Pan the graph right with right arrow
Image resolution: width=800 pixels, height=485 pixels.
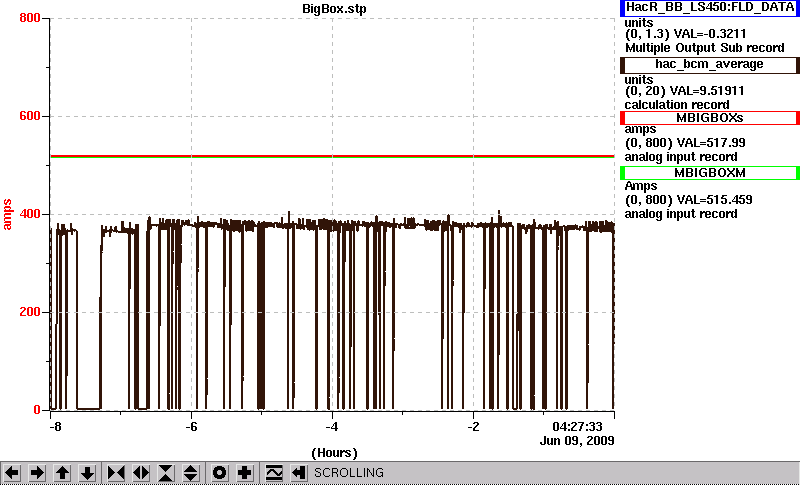(x=37, y=473)
